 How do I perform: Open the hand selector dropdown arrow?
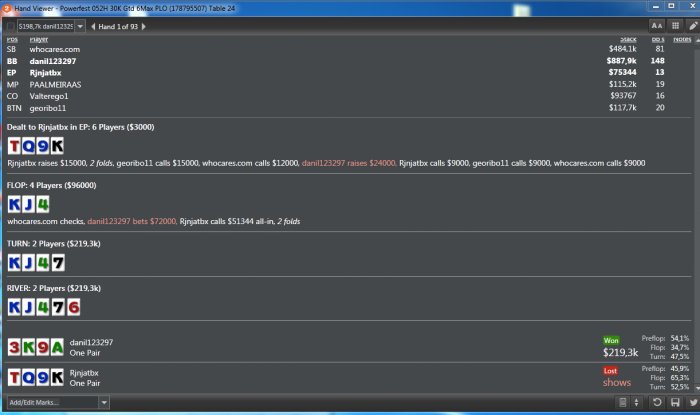[80, 26]
